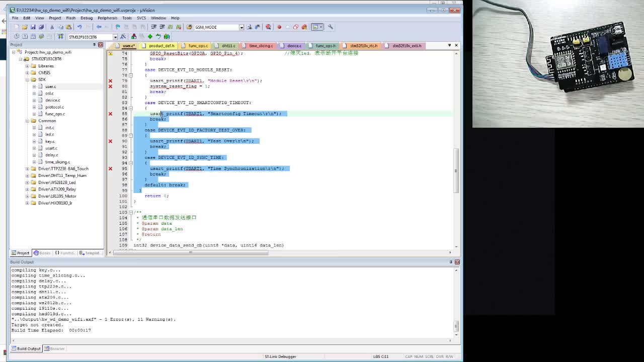Screen dimensions: 644x362
Task: Expand the Driver\L9110S_Motor group
Action: tap(27, 196)
